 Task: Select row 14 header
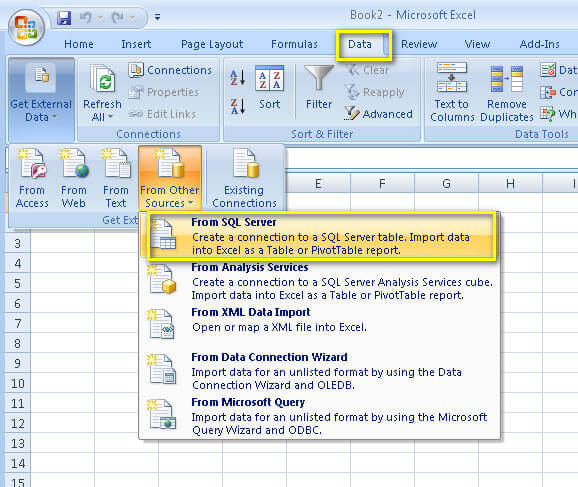pyautogui.click(x=17, y=463)
